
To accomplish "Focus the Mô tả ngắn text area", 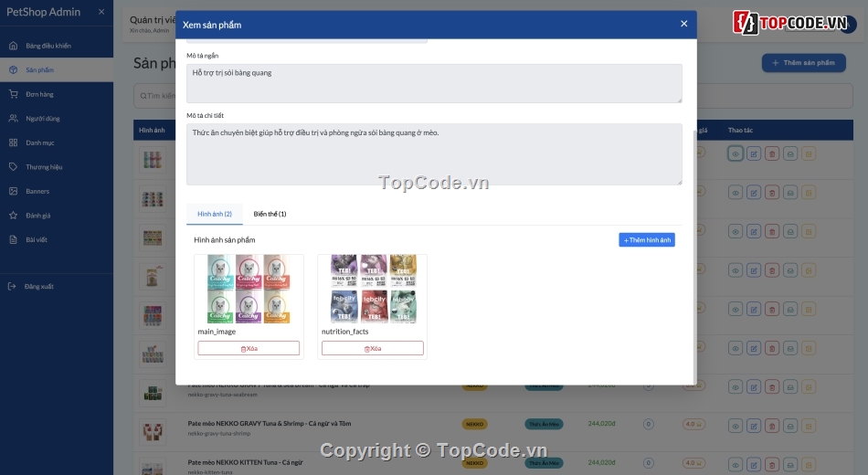I will click(x=434, y=83).
